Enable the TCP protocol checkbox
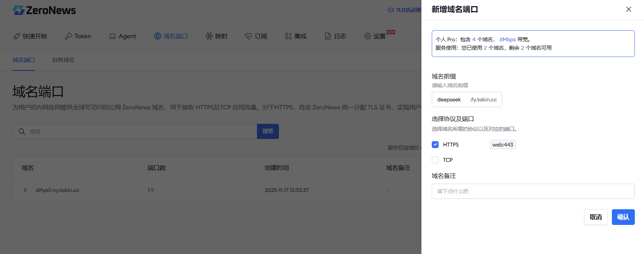This screenshot has height=254, width=644. click(435, 160)
